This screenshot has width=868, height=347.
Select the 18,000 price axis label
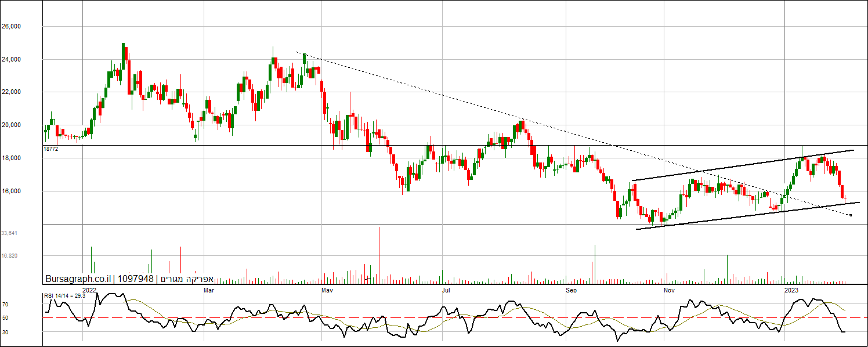pos(12,158)
